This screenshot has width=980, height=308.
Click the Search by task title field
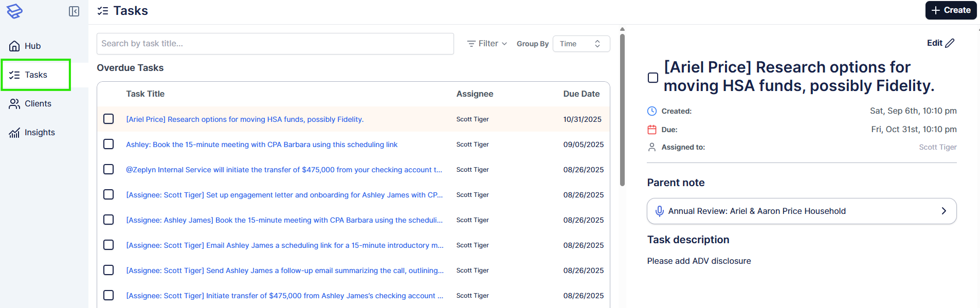pos(275,44)
